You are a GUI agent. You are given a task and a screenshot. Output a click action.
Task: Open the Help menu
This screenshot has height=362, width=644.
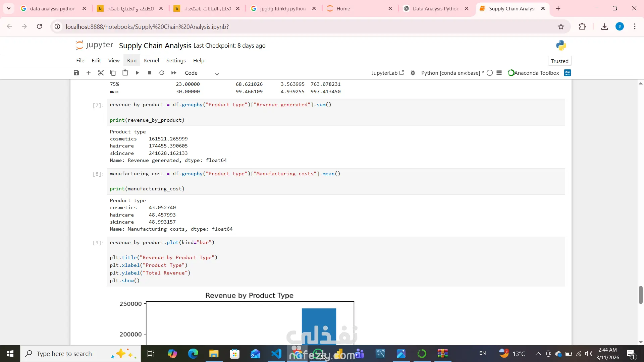[x=199, y=60]
